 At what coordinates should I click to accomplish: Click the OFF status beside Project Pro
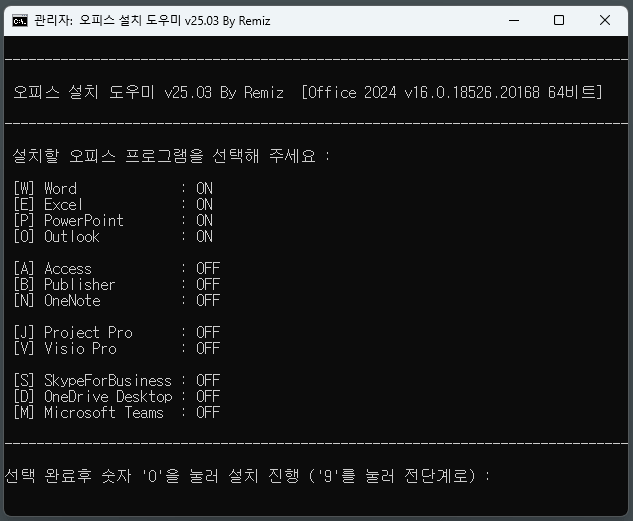208,333
